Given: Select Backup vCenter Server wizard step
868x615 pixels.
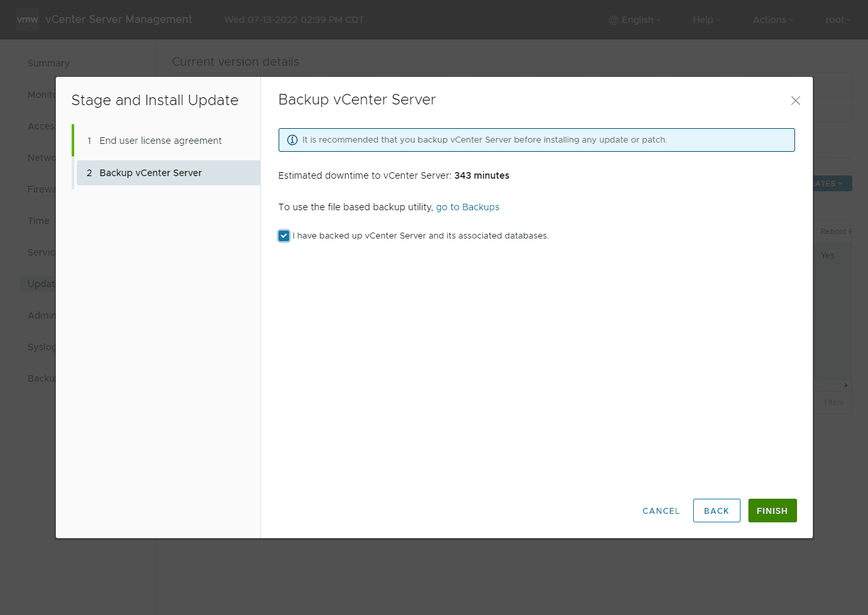Looking at the screenshot, I should [x=150, y=173].
